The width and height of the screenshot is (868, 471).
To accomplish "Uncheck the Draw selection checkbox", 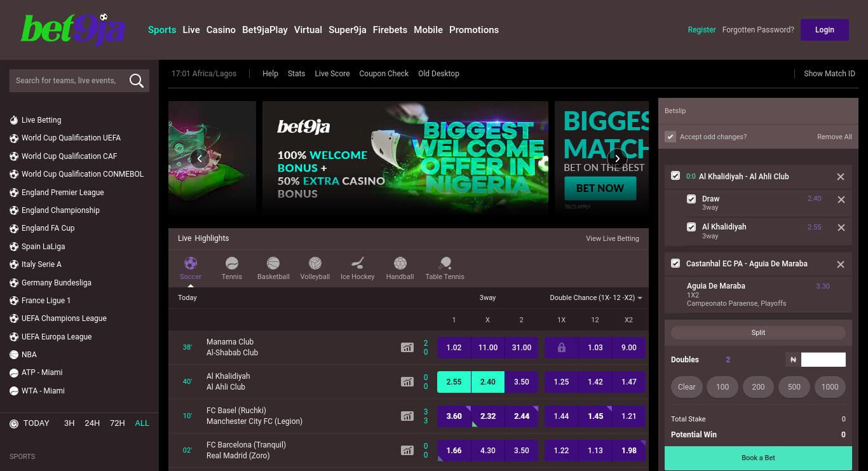I will [691, 199].
